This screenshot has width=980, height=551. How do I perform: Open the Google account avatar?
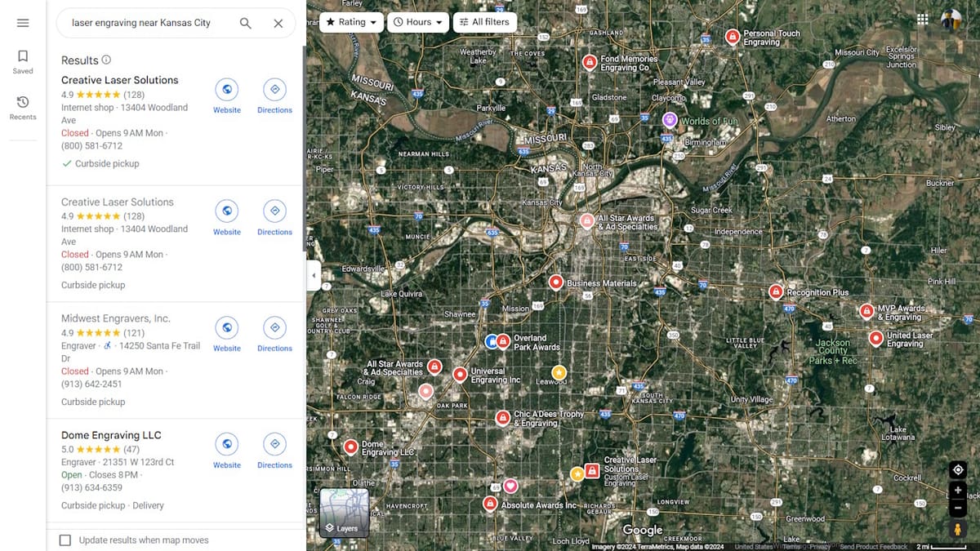click(x=951, y=20)
